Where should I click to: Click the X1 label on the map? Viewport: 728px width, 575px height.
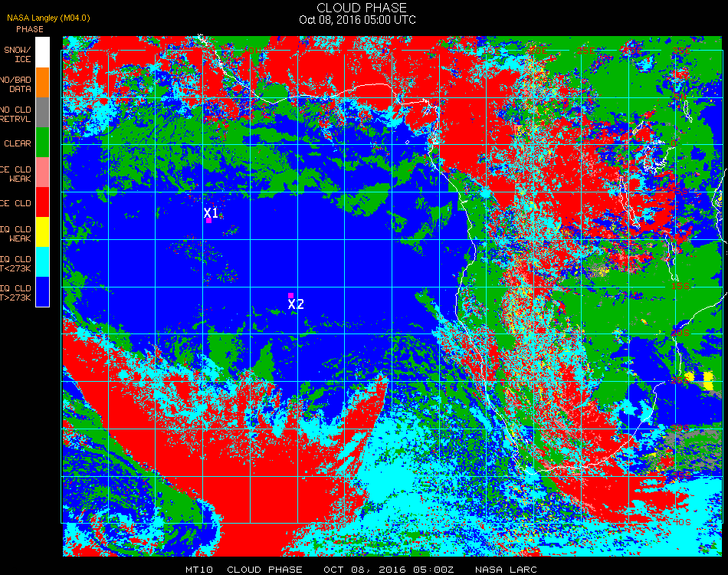coord(211,212)
